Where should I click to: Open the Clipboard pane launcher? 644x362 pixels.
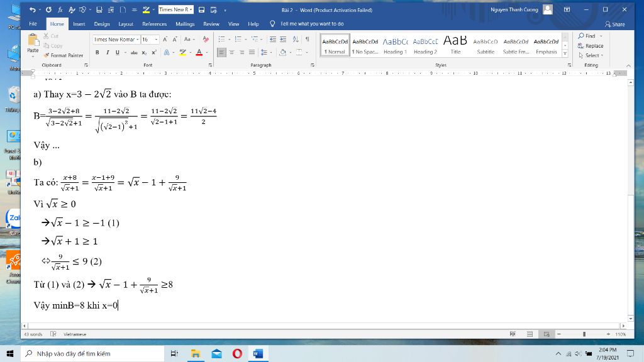(86, 65)
